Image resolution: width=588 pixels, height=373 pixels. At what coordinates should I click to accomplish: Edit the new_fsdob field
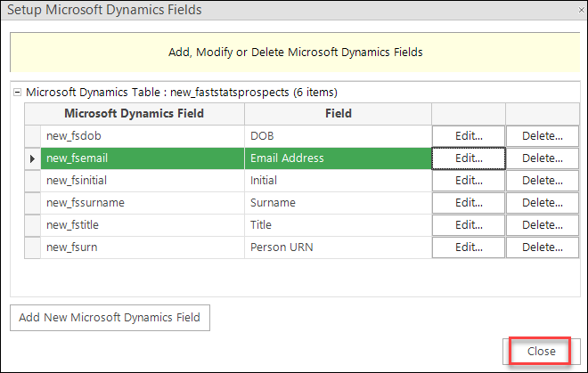(469, 135)
